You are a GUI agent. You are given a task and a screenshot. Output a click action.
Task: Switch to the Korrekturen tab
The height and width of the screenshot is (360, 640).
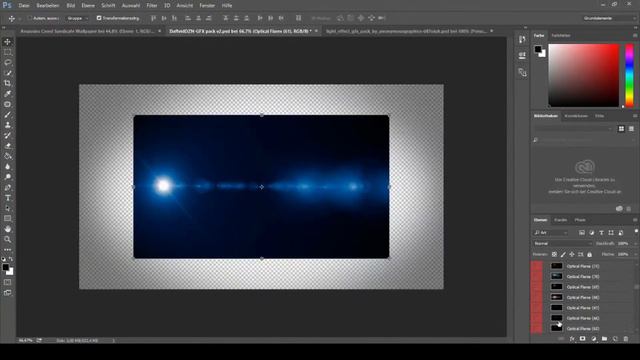point(576,116)
